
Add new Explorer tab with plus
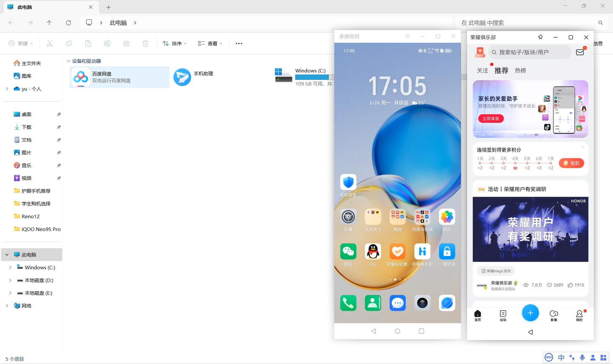pyautogui.click(x=109, y=7)
